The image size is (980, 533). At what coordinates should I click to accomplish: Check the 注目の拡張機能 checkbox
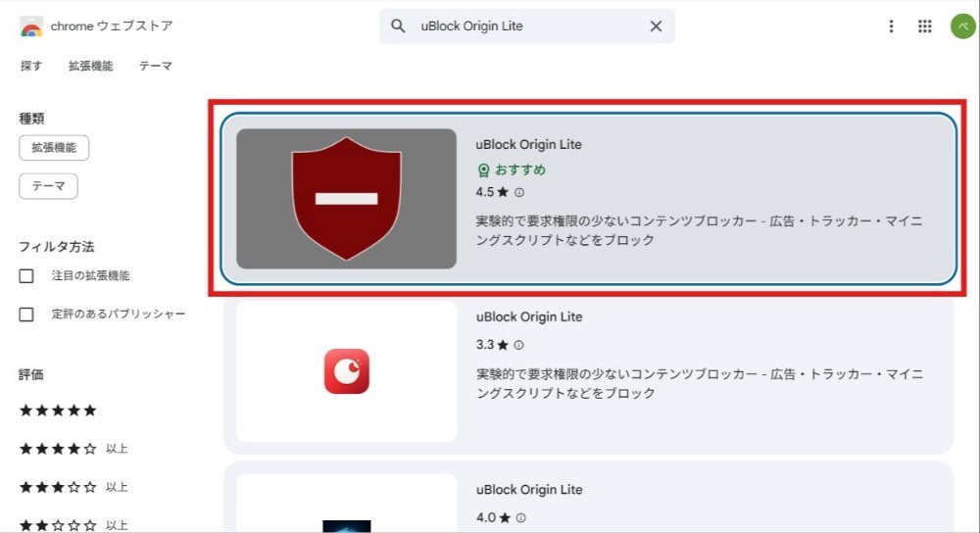click(26, 276)
